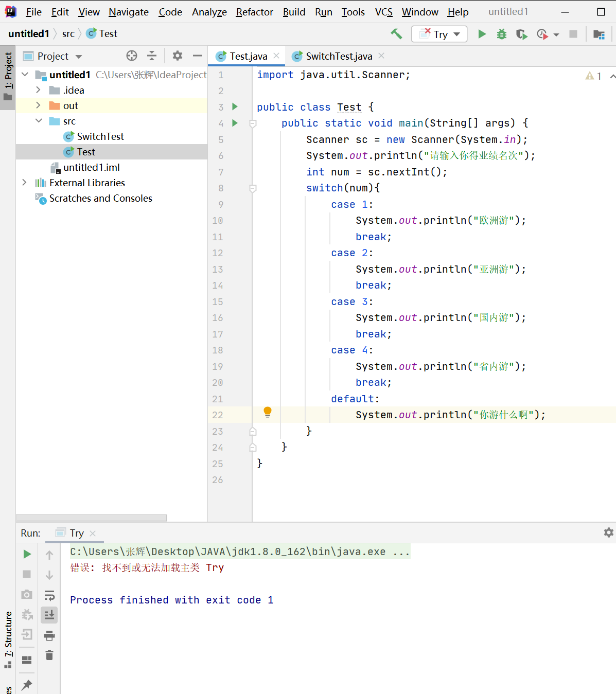Expand the out folder in project tree

pyautogui.click(x=38, y=105)
